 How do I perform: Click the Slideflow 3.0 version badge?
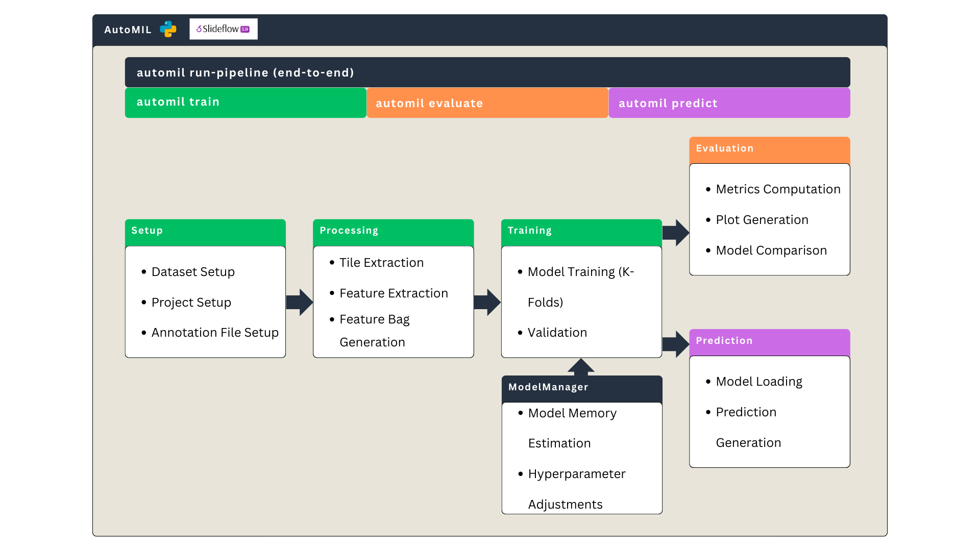[245, 29]
